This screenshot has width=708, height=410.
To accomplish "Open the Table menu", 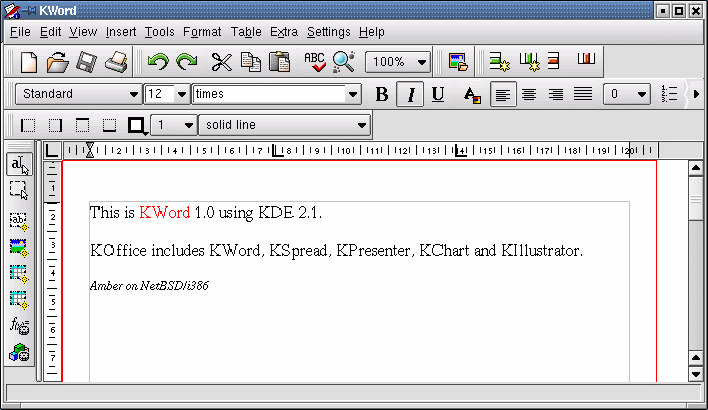I will click(246, 32).
